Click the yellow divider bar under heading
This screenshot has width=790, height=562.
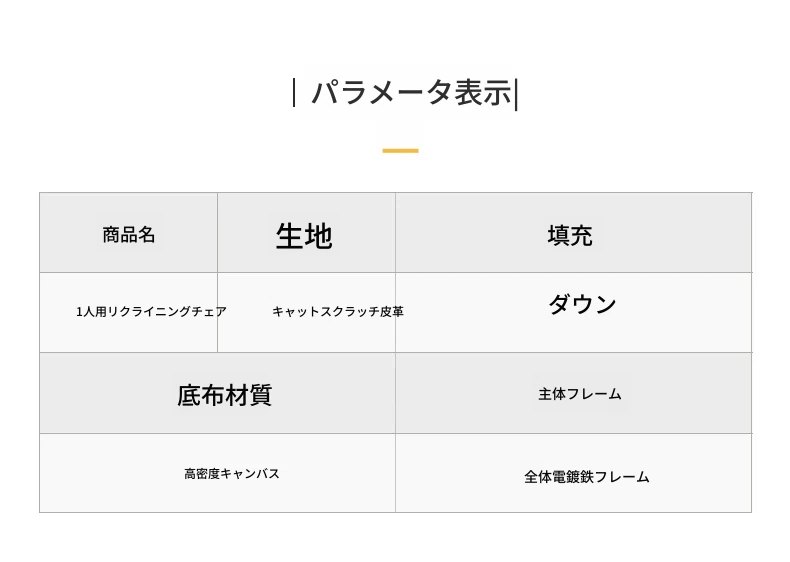401,150
